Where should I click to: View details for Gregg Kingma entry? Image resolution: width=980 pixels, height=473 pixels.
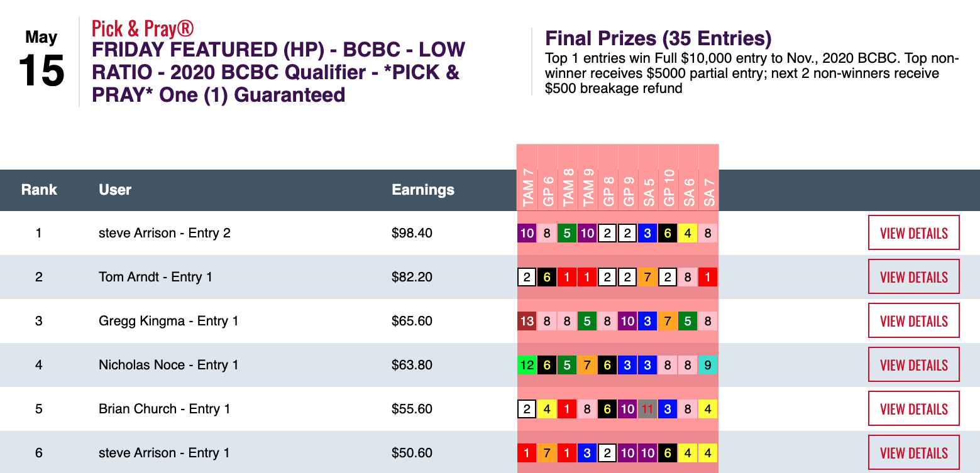click(913, 321)
